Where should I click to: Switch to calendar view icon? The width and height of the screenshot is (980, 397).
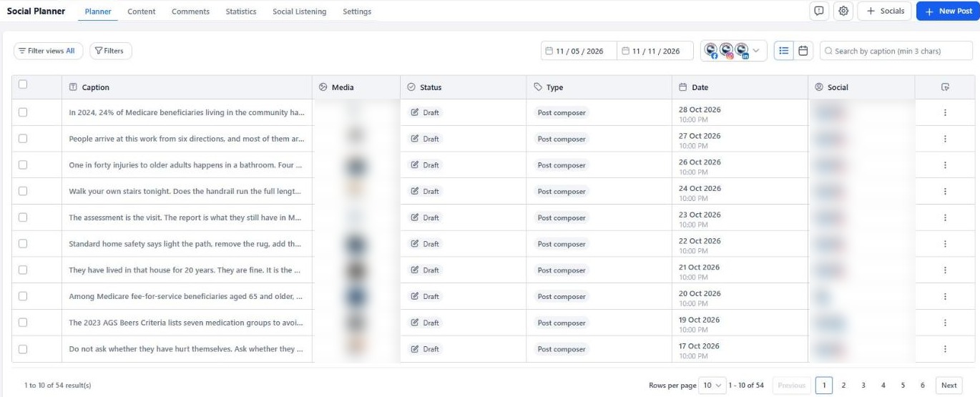click(x=803, y=51)
